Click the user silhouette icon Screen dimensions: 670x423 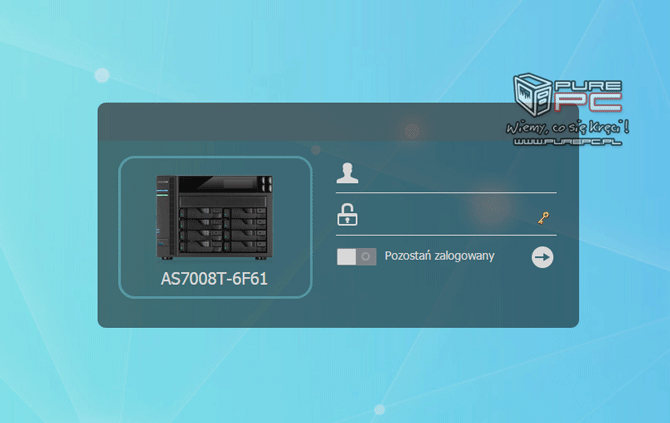(347, 173)
